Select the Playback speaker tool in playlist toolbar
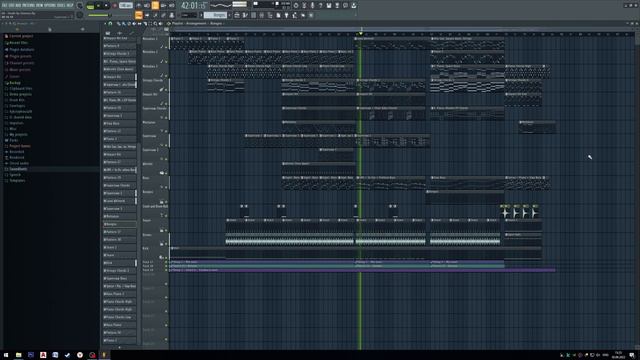 point(160,24)
